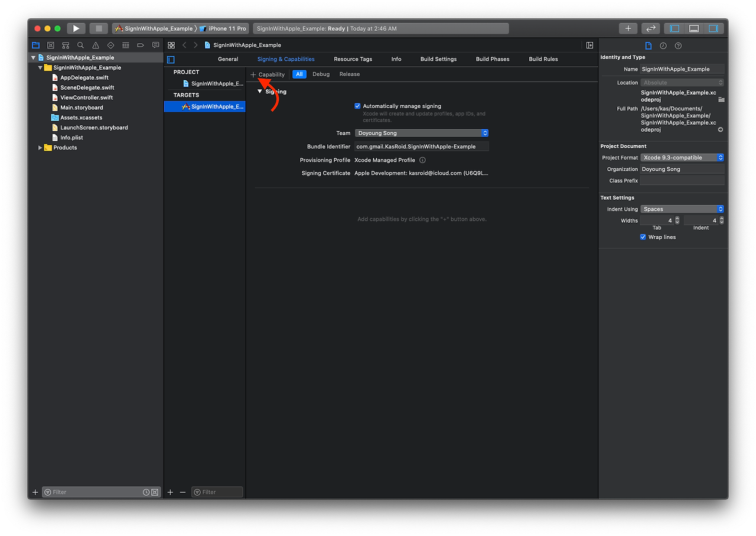Click the Run (play) button

[76, 28]
